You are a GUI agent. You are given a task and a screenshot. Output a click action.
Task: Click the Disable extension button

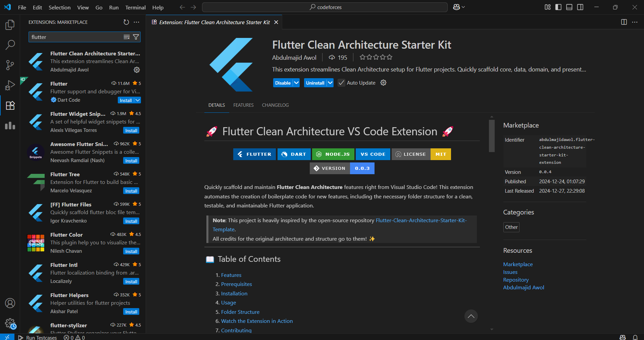point(283,83)
